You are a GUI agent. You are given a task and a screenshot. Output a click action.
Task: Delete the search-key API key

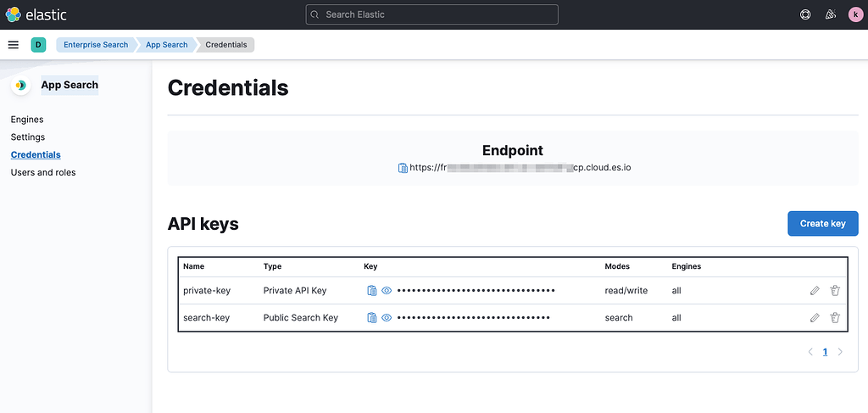coord(835,318)
